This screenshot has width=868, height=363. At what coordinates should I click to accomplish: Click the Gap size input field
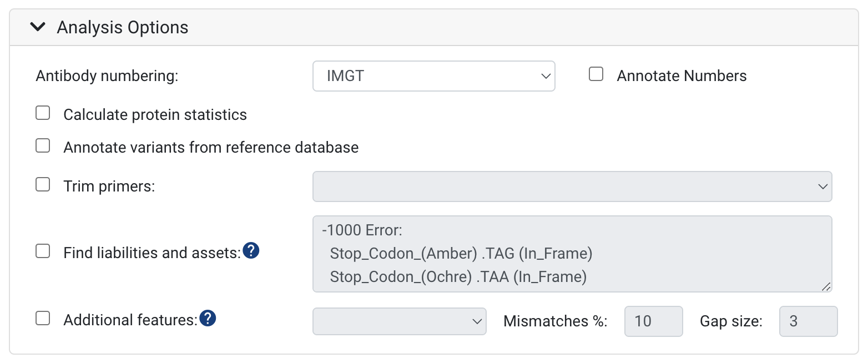click(x=808, y=321)
